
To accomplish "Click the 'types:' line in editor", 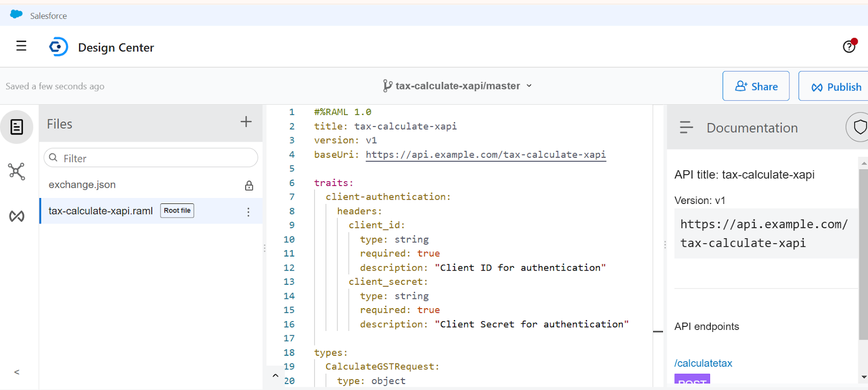I will [330, 353].
